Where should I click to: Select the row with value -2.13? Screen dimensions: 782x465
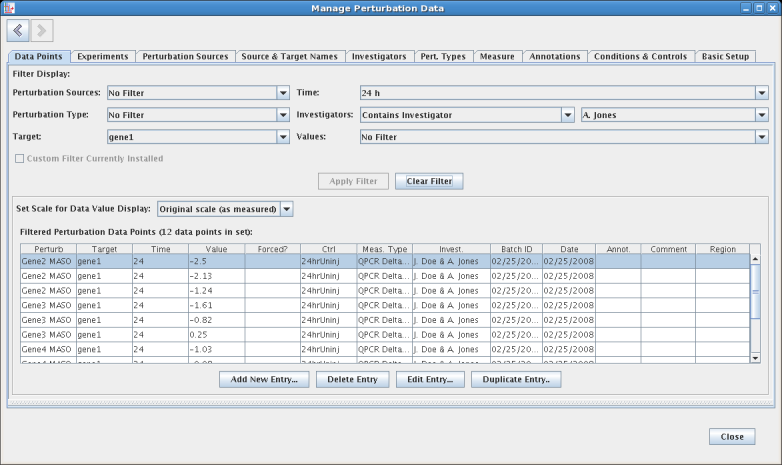pos(215,276)
